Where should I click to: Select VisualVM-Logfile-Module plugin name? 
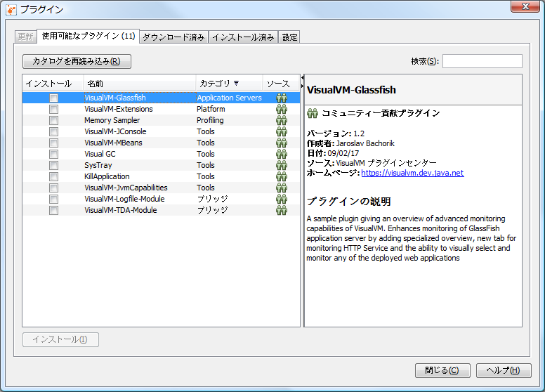click(124, 199)
